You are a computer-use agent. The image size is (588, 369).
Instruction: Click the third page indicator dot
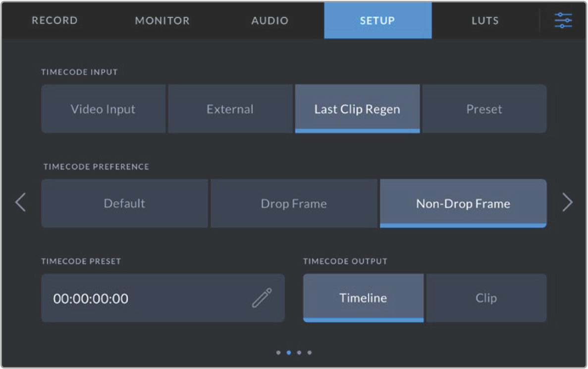point(299,353)
